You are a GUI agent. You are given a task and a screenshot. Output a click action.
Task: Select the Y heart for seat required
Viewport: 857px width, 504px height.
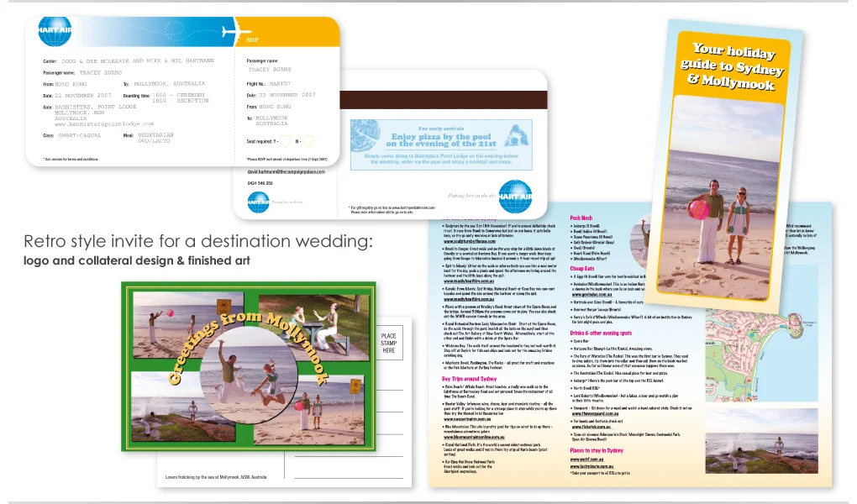[286, 142]
